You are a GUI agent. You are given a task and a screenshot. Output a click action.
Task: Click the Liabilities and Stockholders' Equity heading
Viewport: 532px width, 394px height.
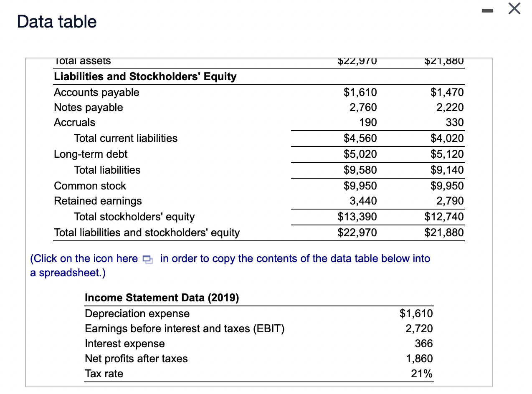point(145,76)
